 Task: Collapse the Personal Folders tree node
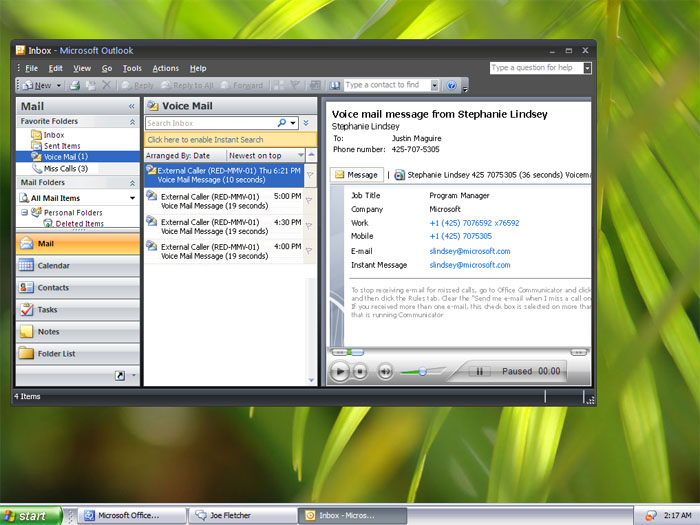[x=25, y=212]
